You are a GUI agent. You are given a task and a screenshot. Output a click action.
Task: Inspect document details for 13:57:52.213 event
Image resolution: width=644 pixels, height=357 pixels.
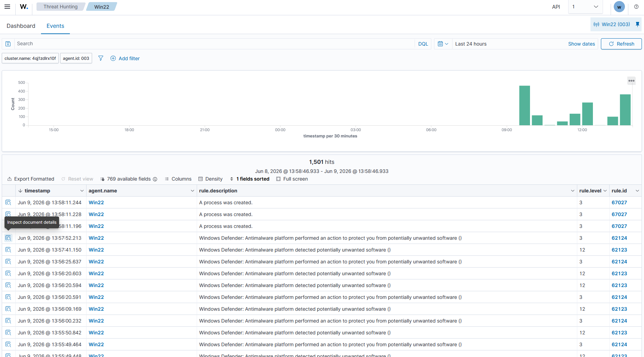8,238
